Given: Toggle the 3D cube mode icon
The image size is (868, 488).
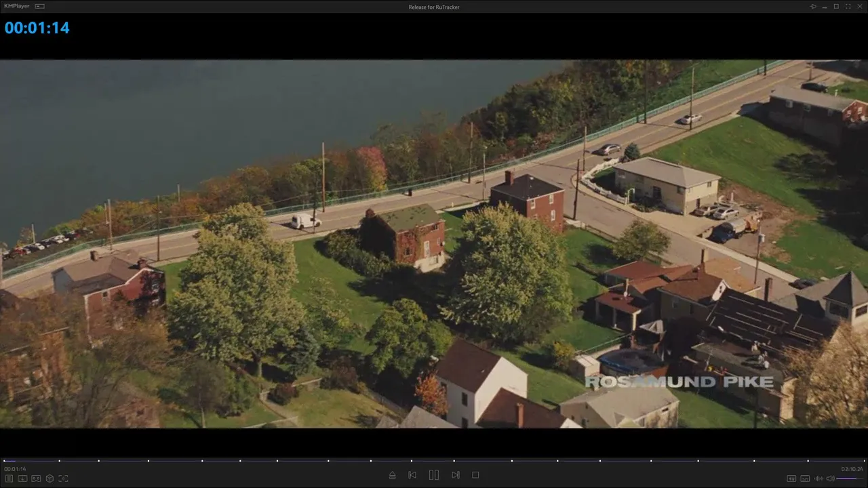Looking at the screenshot, I should pos(50,479).
